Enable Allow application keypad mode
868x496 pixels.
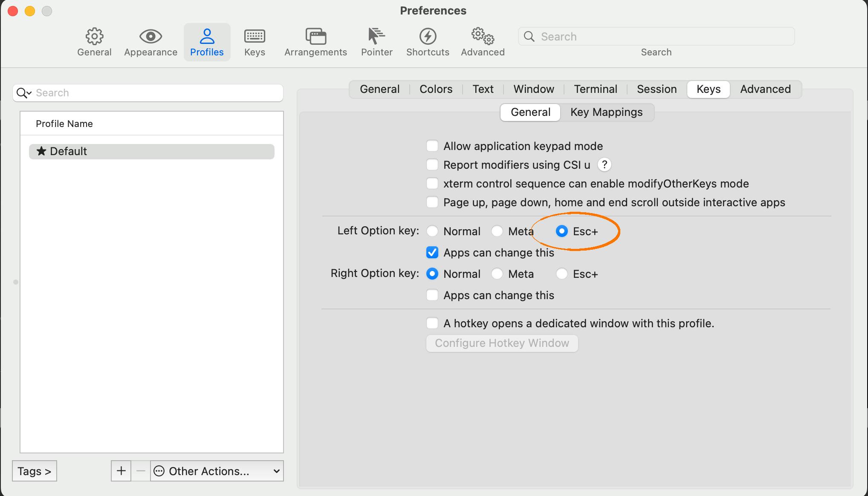point(432,146)
